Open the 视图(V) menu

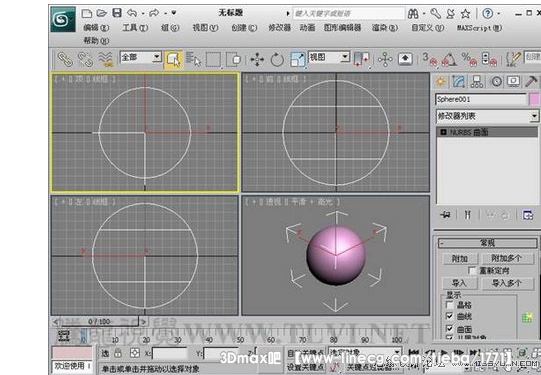tap(205, 28)
